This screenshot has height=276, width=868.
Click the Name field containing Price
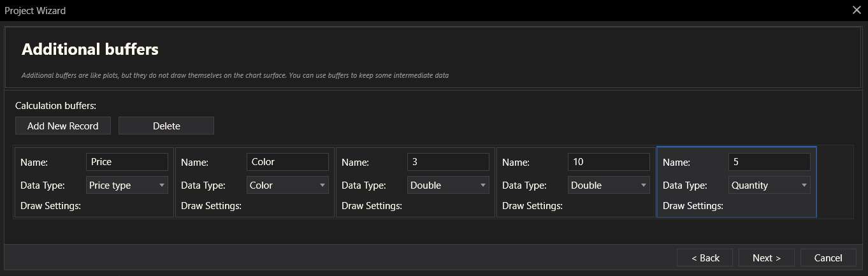pyautogui.click(x=127, y=162)
